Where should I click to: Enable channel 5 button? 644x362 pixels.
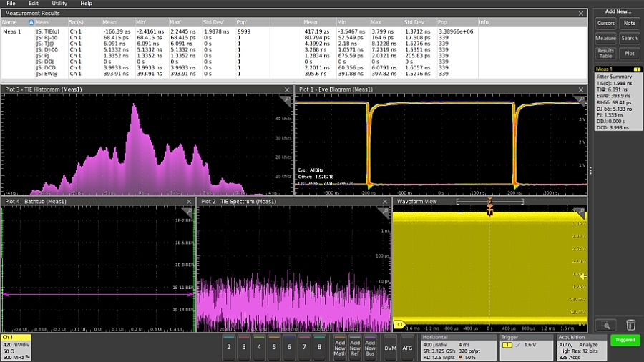point(274,347)
